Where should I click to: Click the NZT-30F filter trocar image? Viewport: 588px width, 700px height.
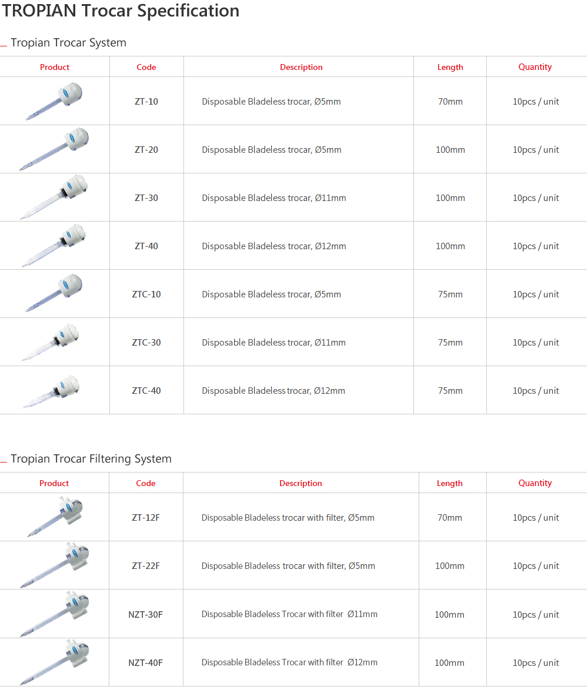55,614
